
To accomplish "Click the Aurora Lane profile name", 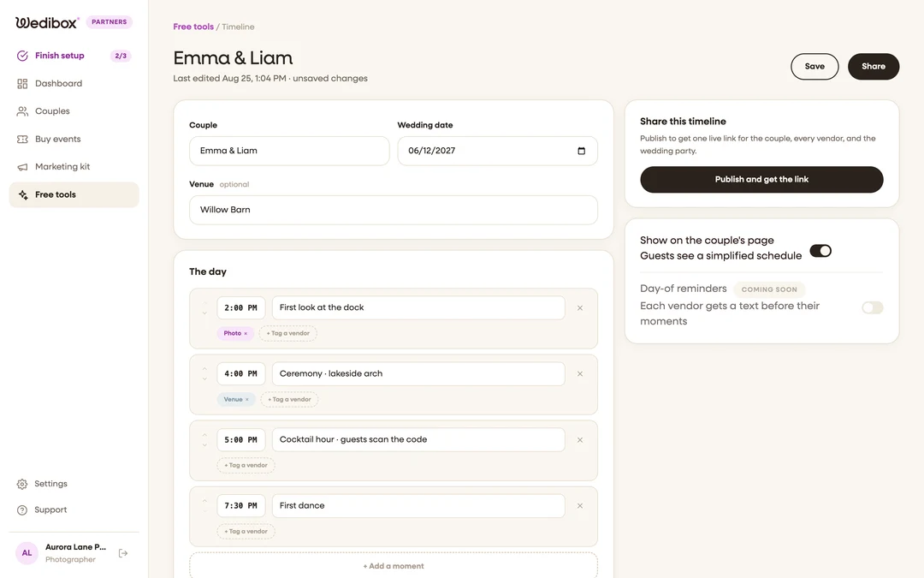I will (x=75, y=546).
